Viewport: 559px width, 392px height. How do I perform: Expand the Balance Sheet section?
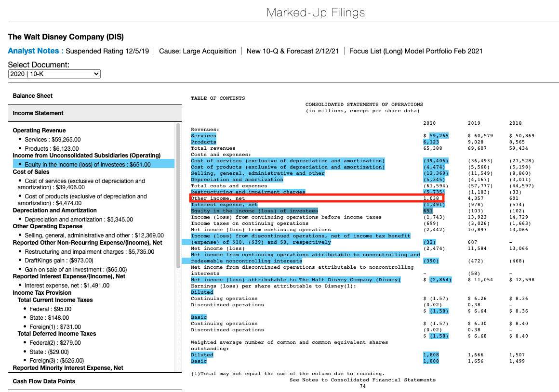pos(95,96)
